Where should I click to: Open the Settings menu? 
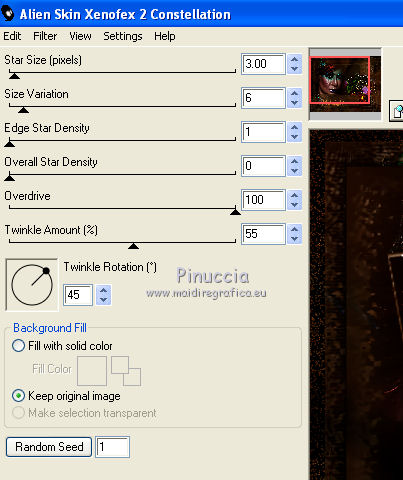coord(123,36)
